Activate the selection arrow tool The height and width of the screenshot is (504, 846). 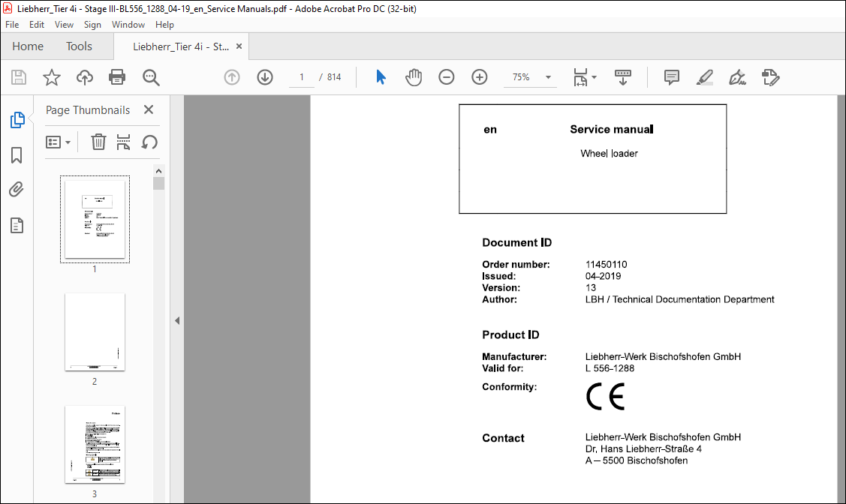(381, 77)
